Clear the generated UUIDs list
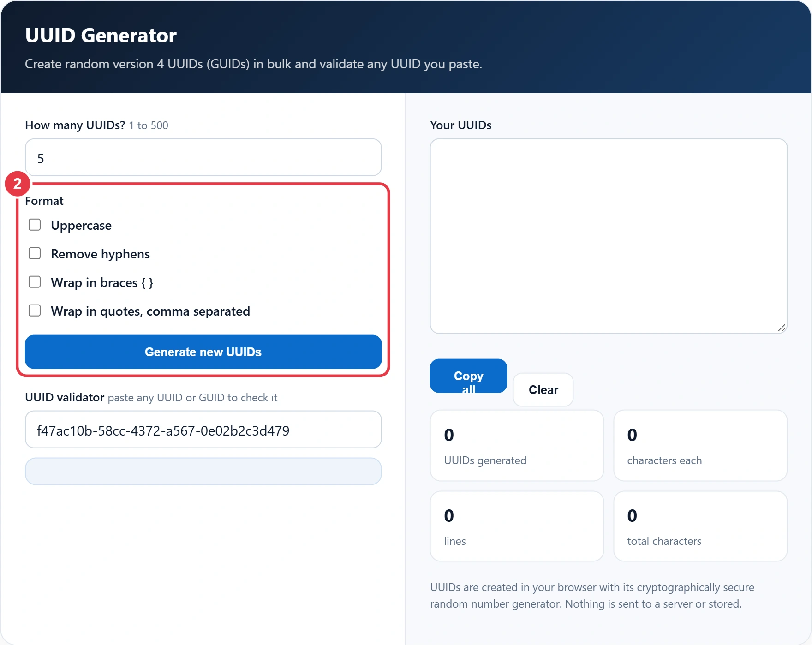Screen dimensions: 812x645 pyautogui.click(x=543, y=390)
